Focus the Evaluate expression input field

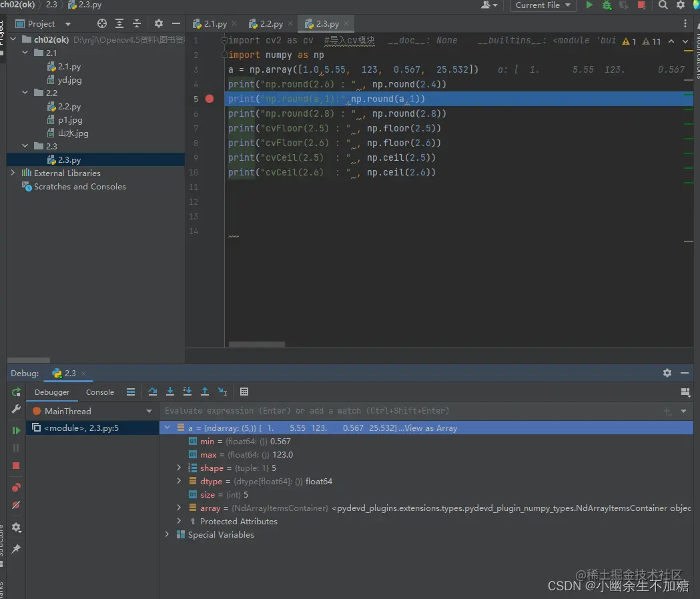point(410,411)
